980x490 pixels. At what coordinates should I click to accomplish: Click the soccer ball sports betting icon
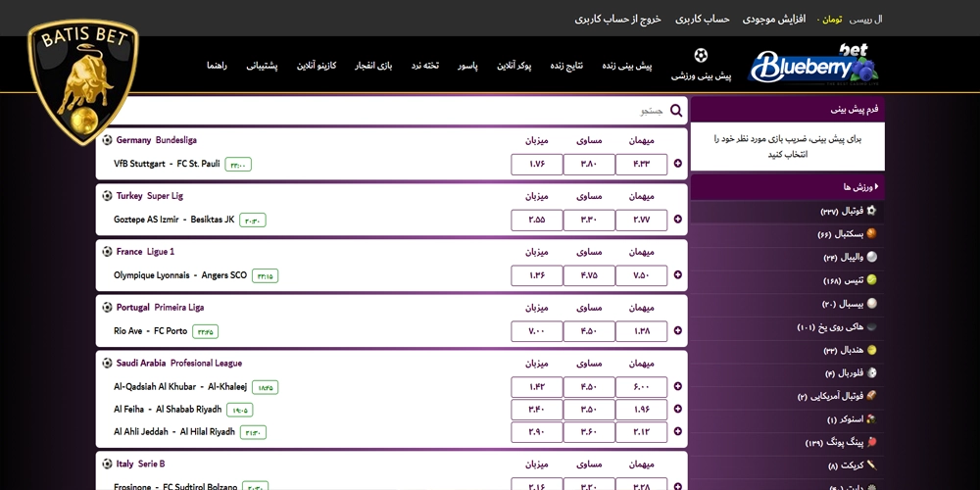(701, 56)
